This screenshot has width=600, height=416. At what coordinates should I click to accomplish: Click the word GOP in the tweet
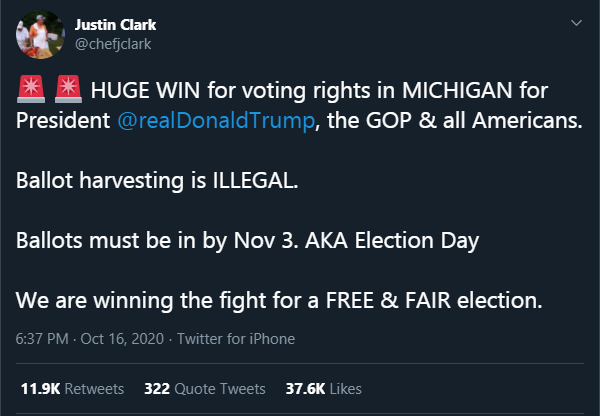pyautogui.click(x=384, y=122)
